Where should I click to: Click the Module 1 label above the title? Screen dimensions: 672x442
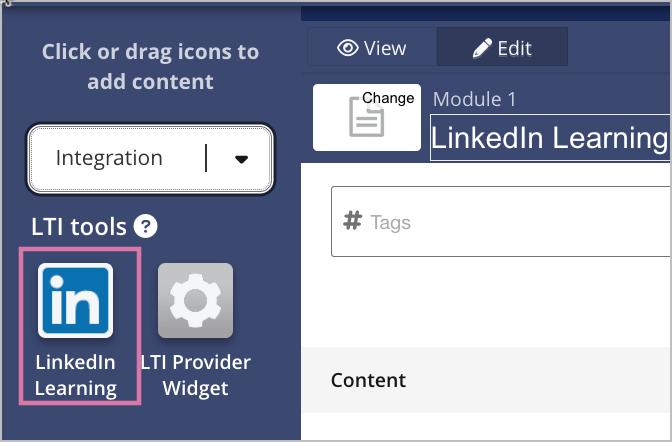click(x=474, y=99)
